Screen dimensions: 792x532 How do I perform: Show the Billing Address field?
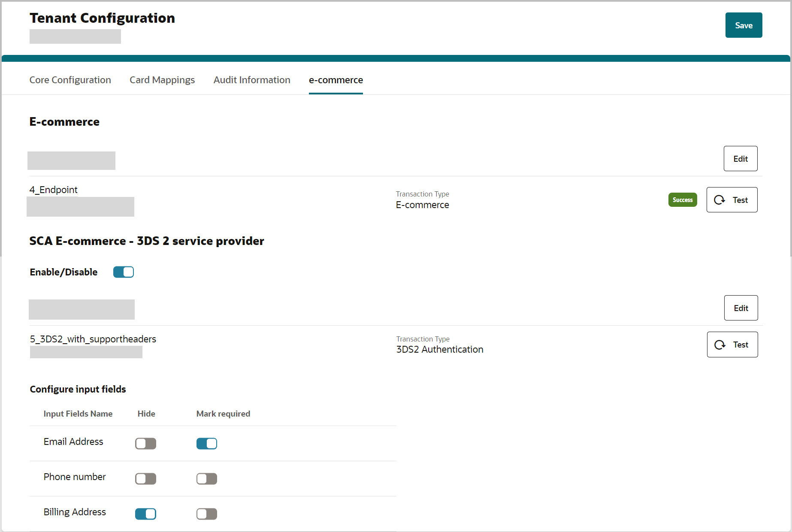145,514
